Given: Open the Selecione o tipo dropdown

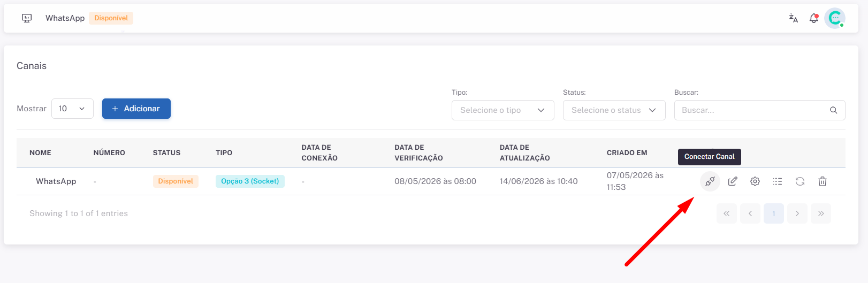Looking at the screenshot, I should 503,110.
